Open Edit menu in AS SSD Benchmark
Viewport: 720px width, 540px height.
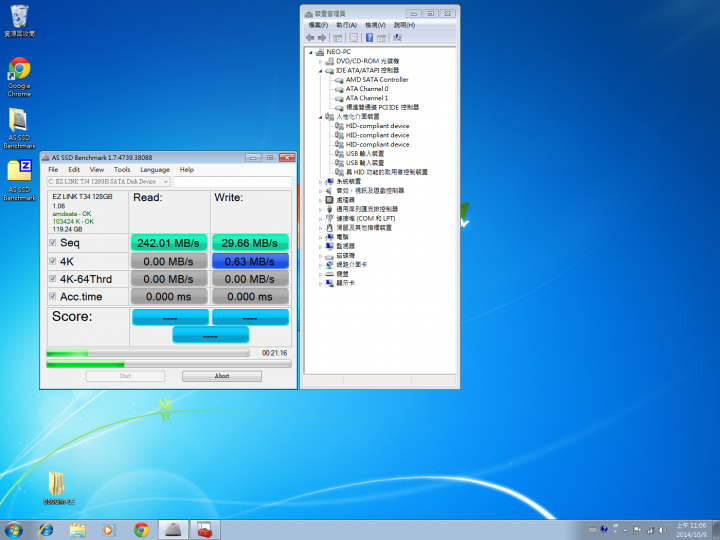click(x=74, y=169)
